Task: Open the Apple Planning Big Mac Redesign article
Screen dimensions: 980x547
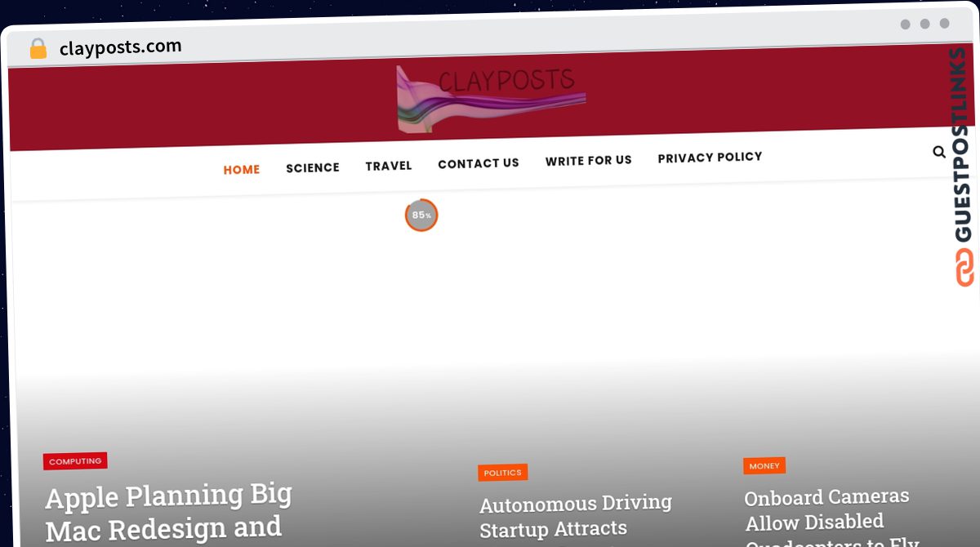Action: [168, 513]
